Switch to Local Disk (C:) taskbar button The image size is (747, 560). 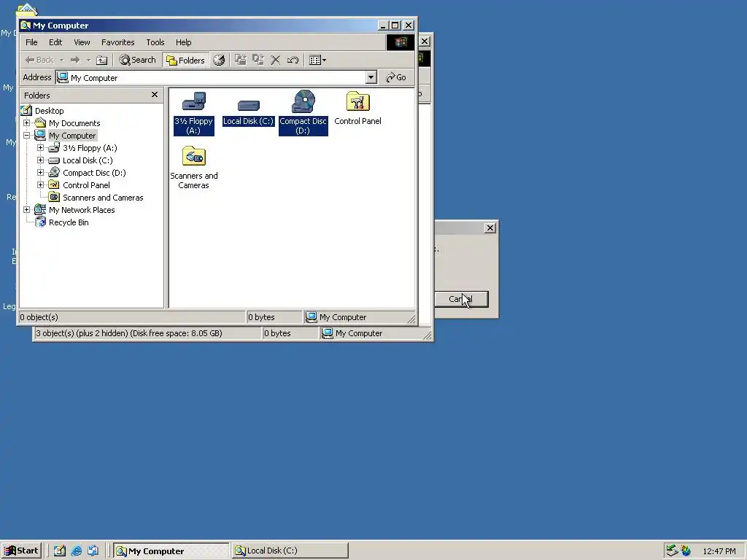click(x=290, y=551)
